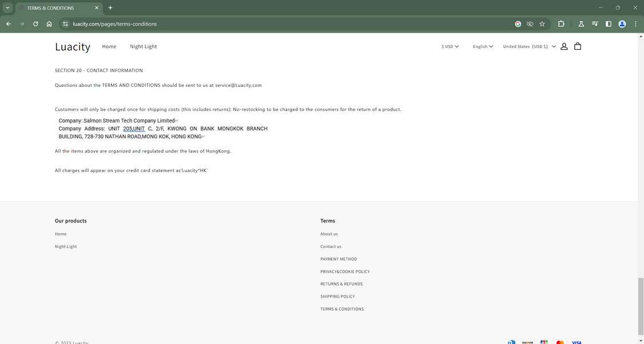View site information icon in address bar
This screenshot has height=344, width=644.
pyautogui.click(x=65, y=24)
